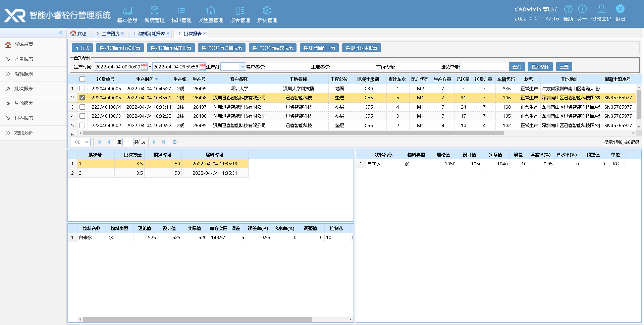Open the 试验室管理 house icon

coord(211,11)
